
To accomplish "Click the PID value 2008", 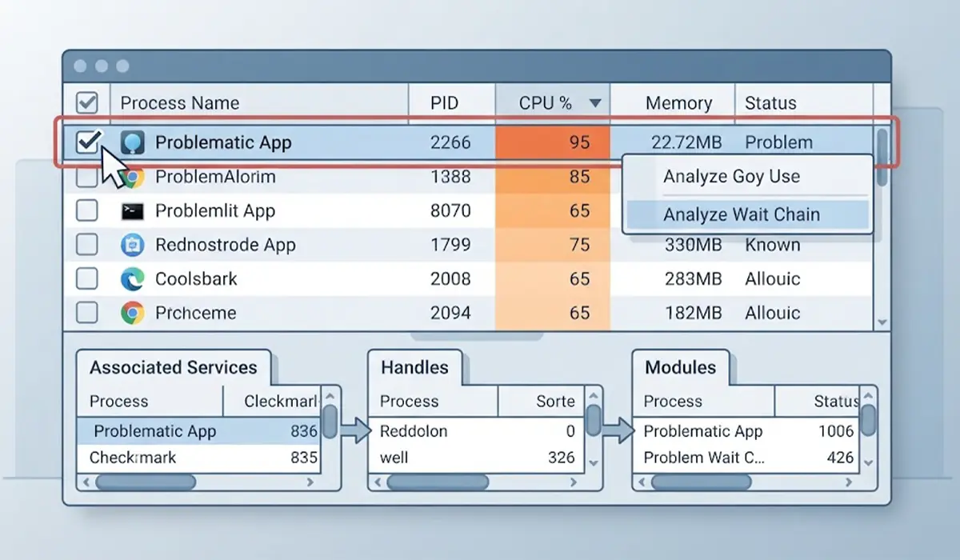I will pos(450,278).
